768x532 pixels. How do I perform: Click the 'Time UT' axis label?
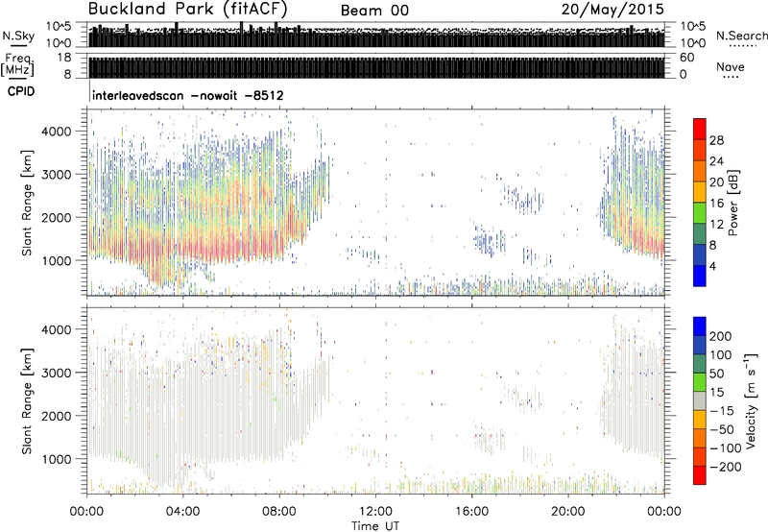coord(375,526)
